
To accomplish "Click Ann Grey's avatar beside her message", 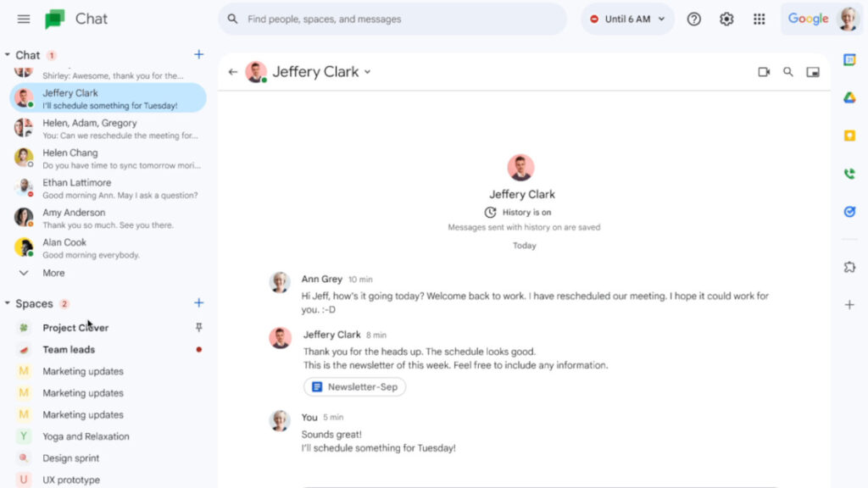I will 280,282.
